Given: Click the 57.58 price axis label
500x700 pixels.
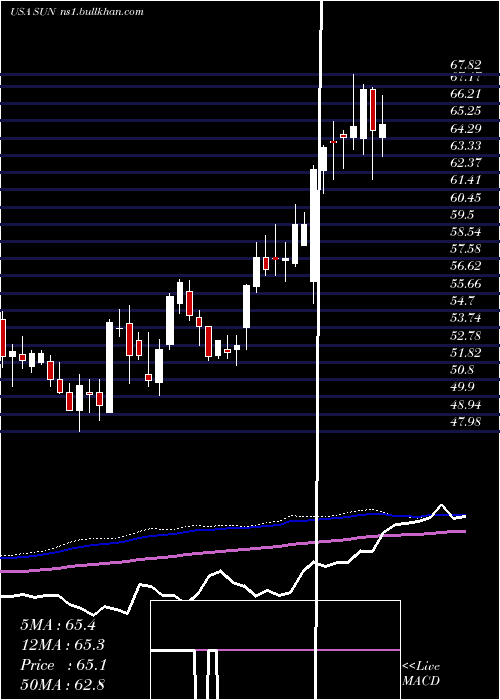Looking at the screenshot, I should (465, 249).
